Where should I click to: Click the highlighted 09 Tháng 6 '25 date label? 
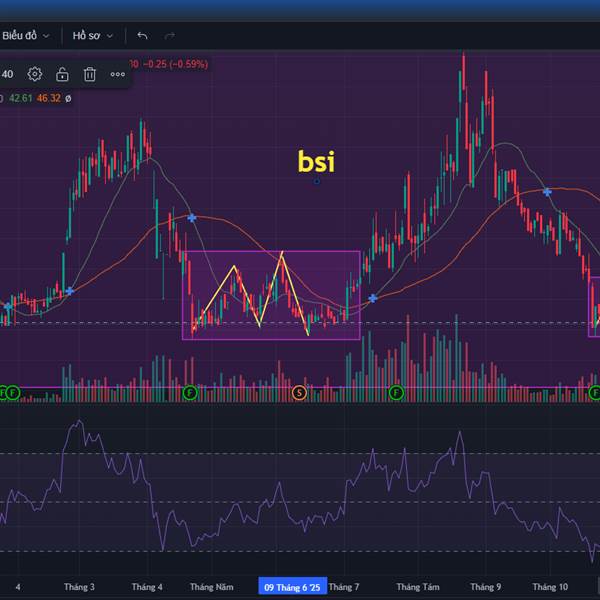293,587
